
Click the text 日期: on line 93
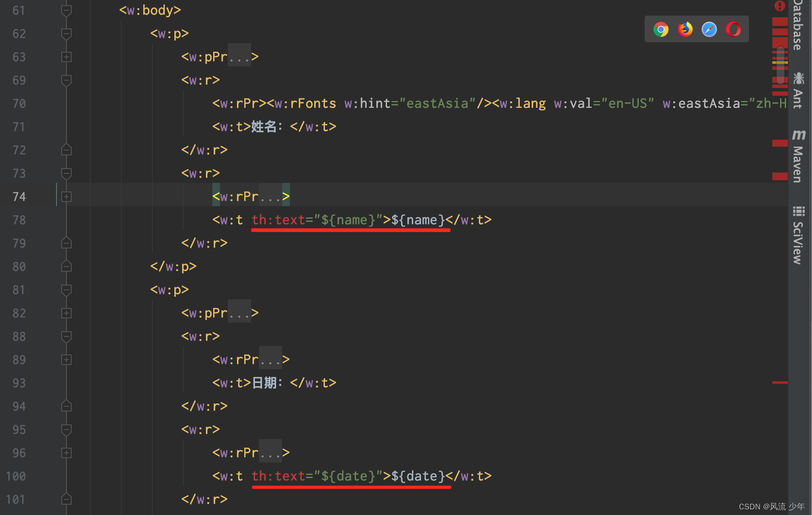[x=267, y=383]
